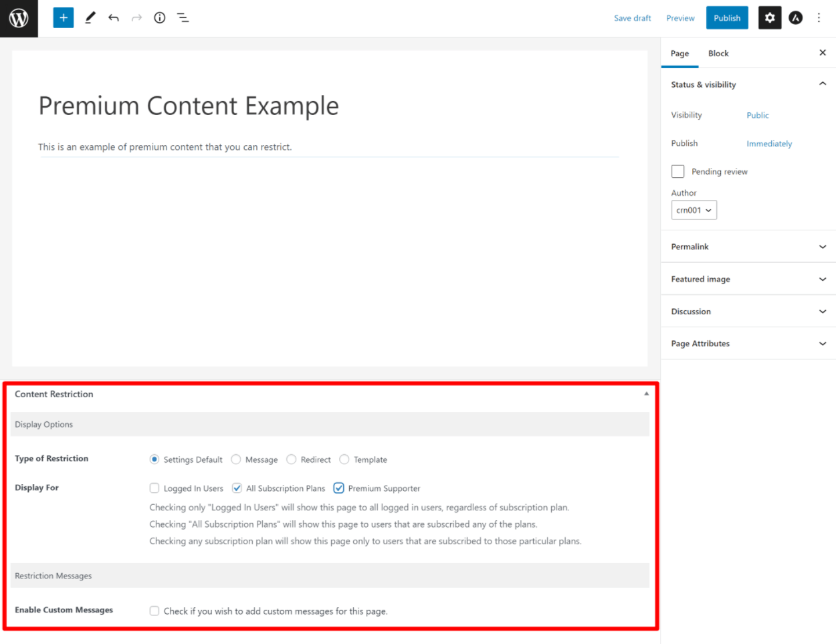Uncheck the Premium Supporter checkbox
This screenshot has height=644, width=836.
[x=339, y=488]
